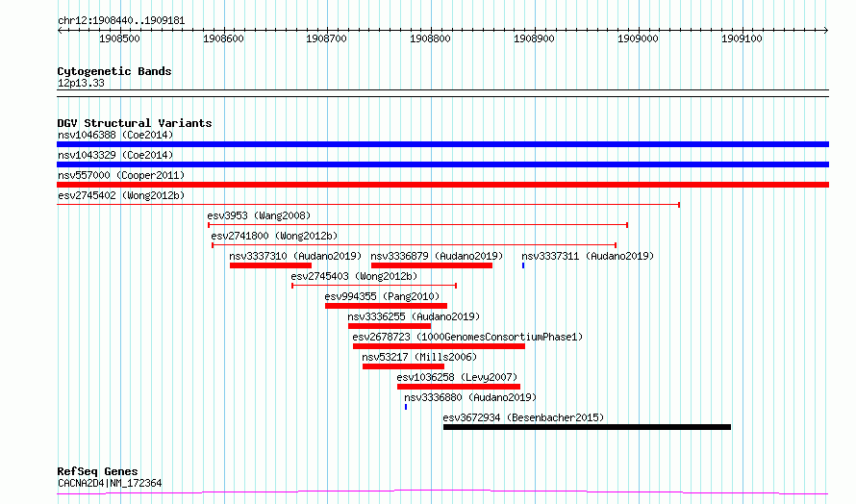The image size is (856, 504).
Task: Click the ruler's left arrow end
Action: click(x=60, y=30)
